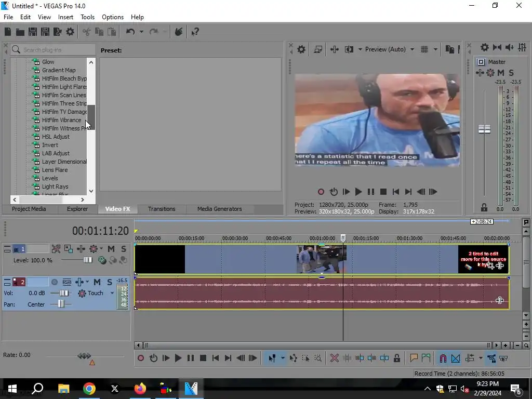Click the Undo arrow button
The height and width of the screenshot is (399, 532).
(130, 32)
